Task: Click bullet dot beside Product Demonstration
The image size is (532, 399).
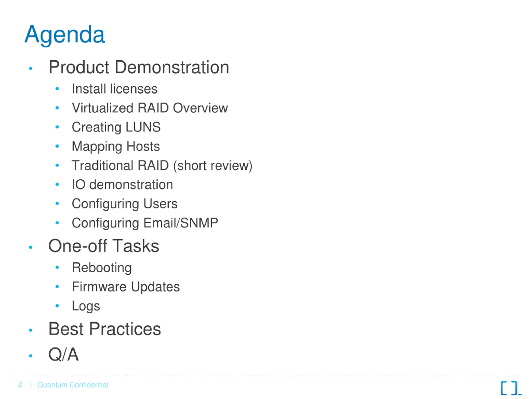Action: point(31,69)
